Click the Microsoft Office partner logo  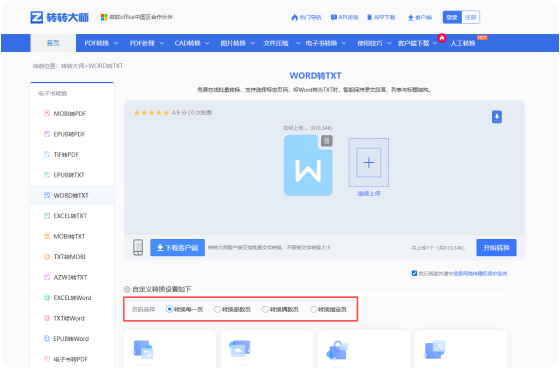[x=104, y=17]
